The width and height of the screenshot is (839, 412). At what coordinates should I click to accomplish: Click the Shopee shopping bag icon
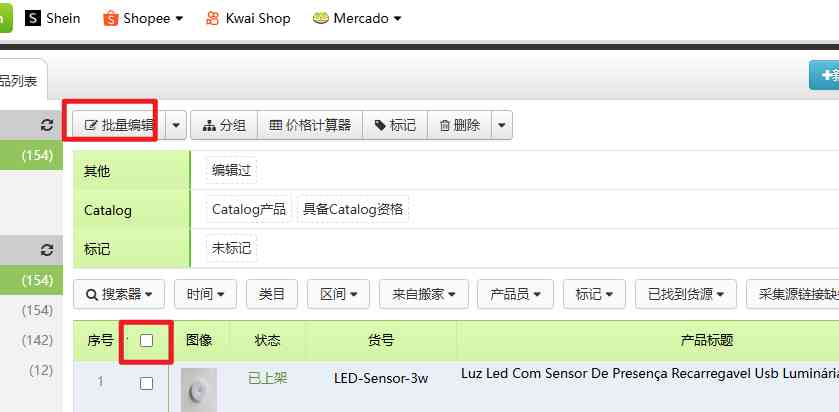(110, 18)
